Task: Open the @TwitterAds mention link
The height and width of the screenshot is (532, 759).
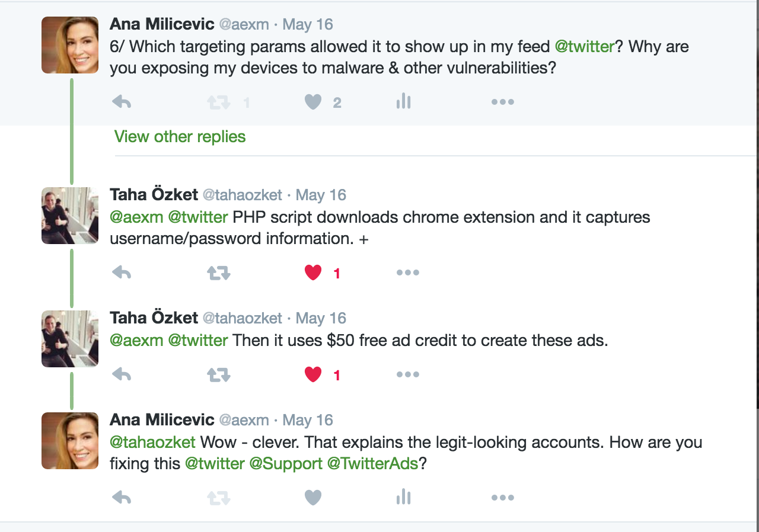Action: [x=373, y=464]
